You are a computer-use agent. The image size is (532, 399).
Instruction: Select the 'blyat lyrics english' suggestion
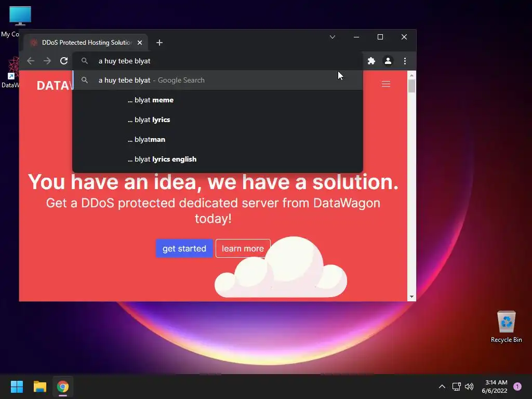pyautogui.click(x=218, y=159)
